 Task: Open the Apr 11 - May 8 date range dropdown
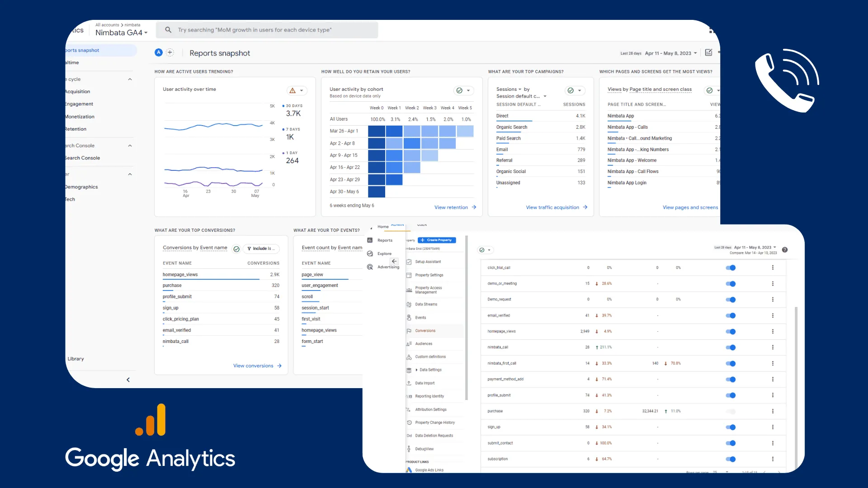pos(671,53)
